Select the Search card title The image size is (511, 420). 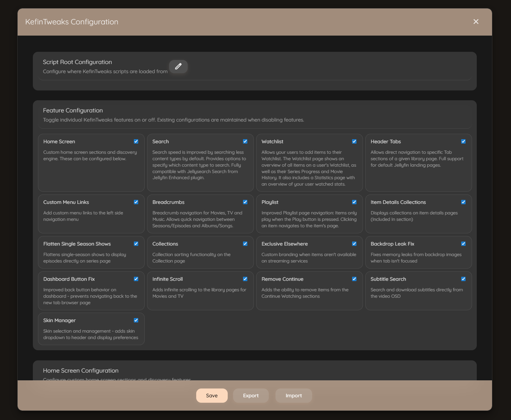[x=161, y=142]
